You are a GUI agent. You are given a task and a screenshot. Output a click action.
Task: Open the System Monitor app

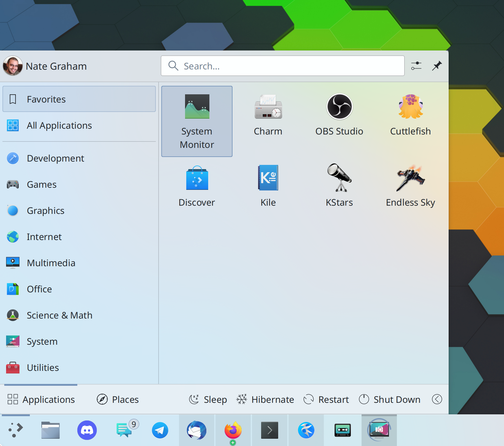197,121
